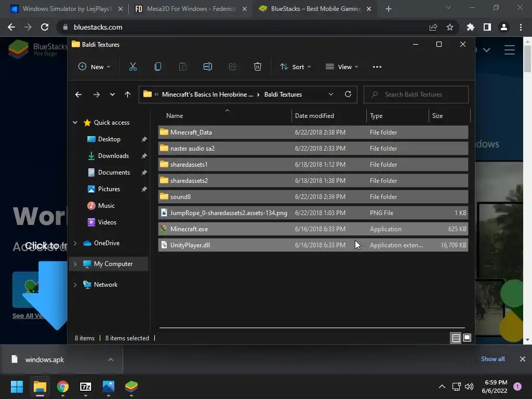532x399 pixels.
Task: Open 7-Zip from the taskbar
Action: click(86, 387)
